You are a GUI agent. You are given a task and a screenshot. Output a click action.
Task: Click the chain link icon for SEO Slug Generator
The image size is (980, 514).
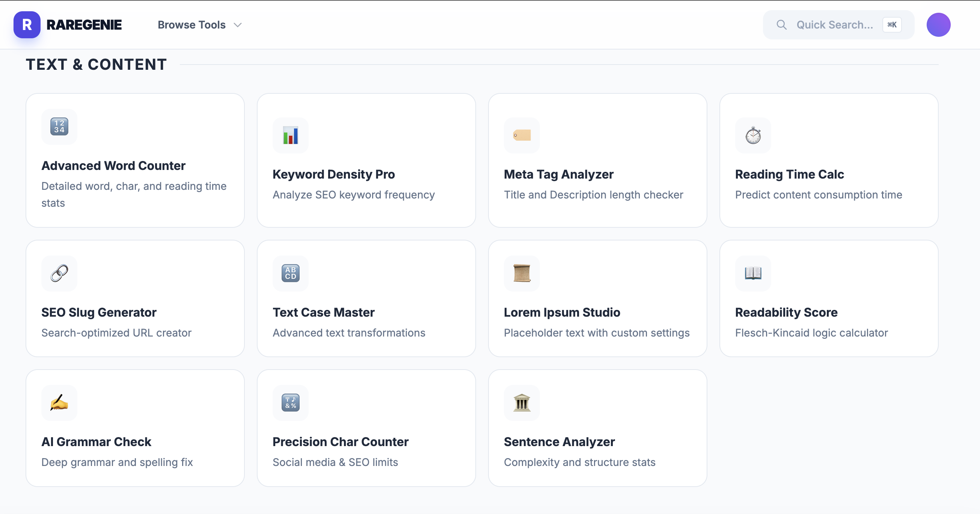(x=59, y=274)
